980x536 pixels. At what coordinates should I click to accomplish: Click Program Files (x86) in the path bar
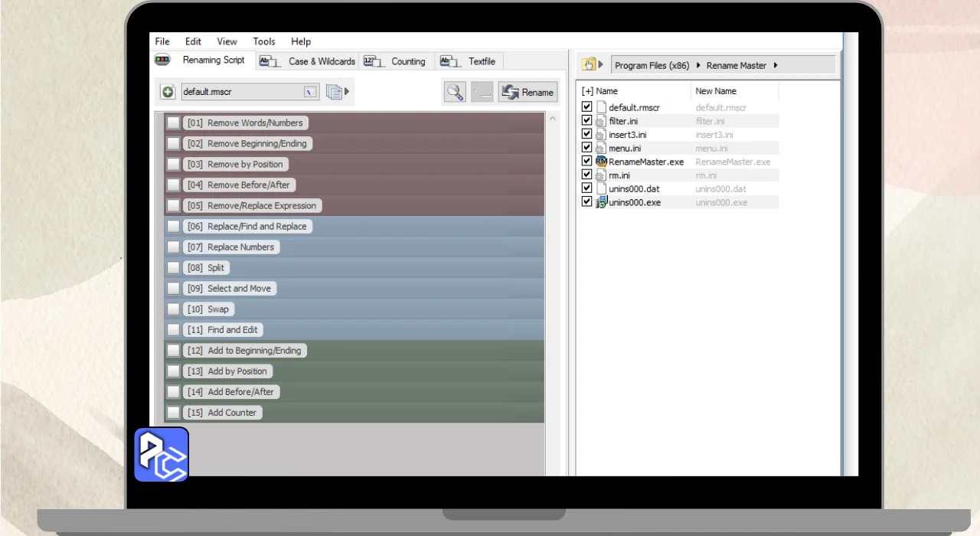tap(652, 65)
